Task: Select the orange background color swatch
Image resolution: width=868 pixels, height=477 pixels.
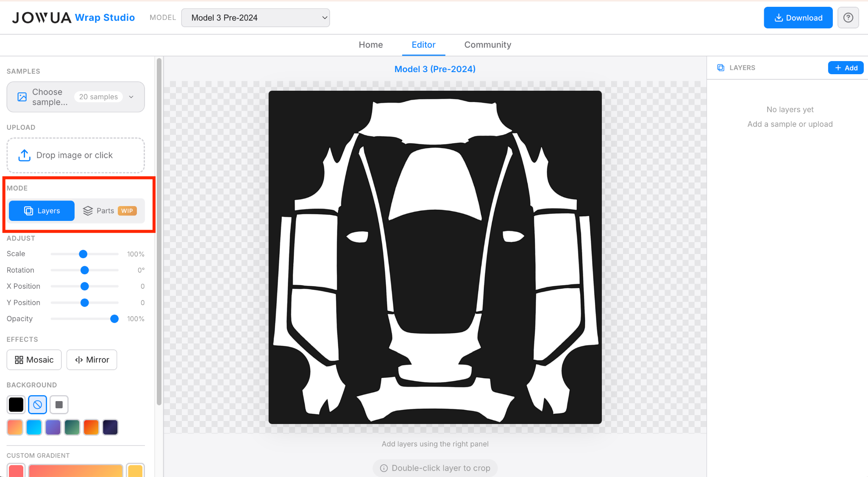Action: [91, 427]
